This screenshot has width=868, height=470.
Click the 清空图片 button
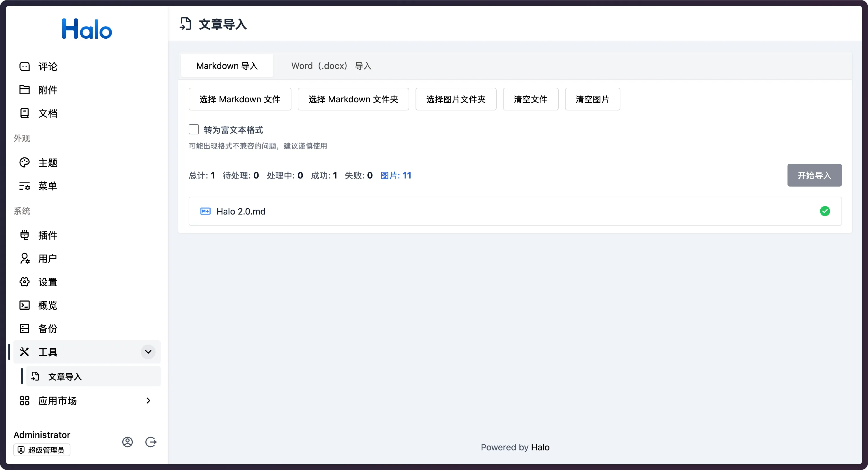[x=592, y=99]
